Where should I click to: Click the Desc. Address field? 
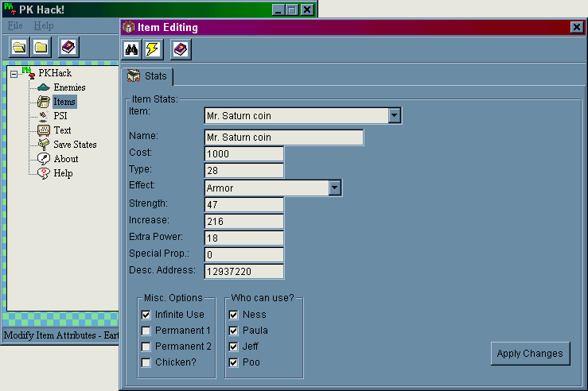pyautogui.click(x=244, y=272)
